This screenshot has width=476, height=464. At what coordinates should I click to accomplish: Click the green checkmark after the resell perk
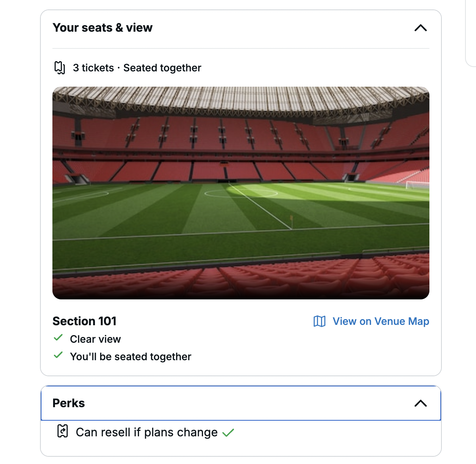pos(228,433)
